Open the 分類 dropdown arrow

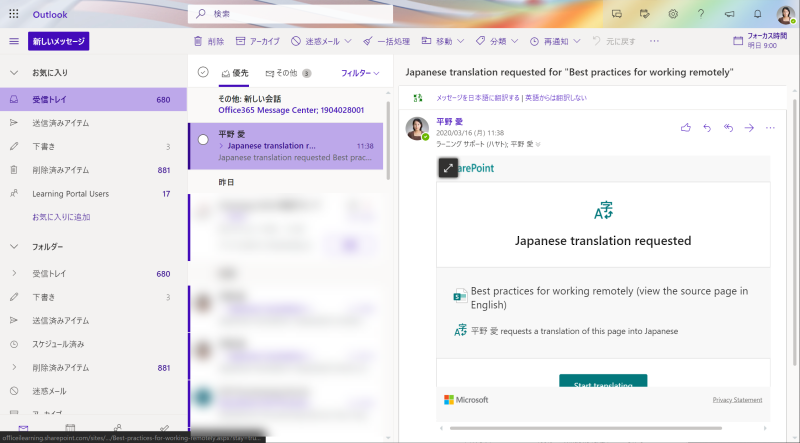pyautogui.click(x=514, y=41)
